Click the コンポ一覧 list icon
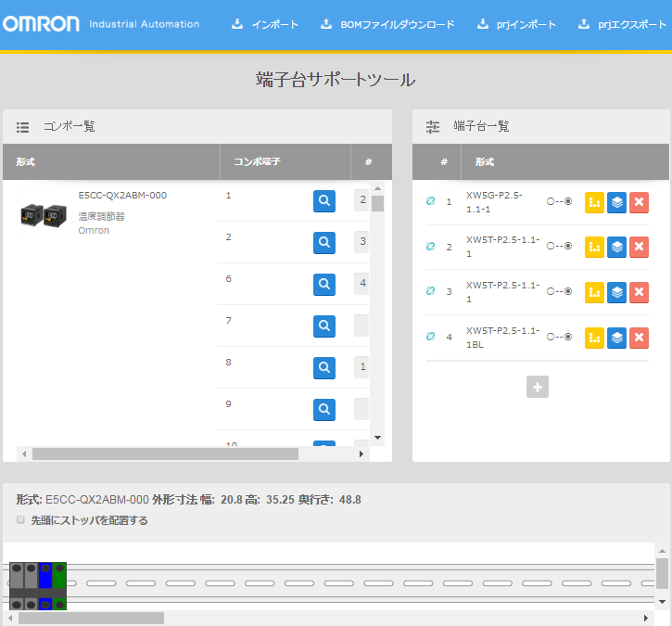This screenshot has width=672, height=626. pyautogui.click(x=23, y=127)
